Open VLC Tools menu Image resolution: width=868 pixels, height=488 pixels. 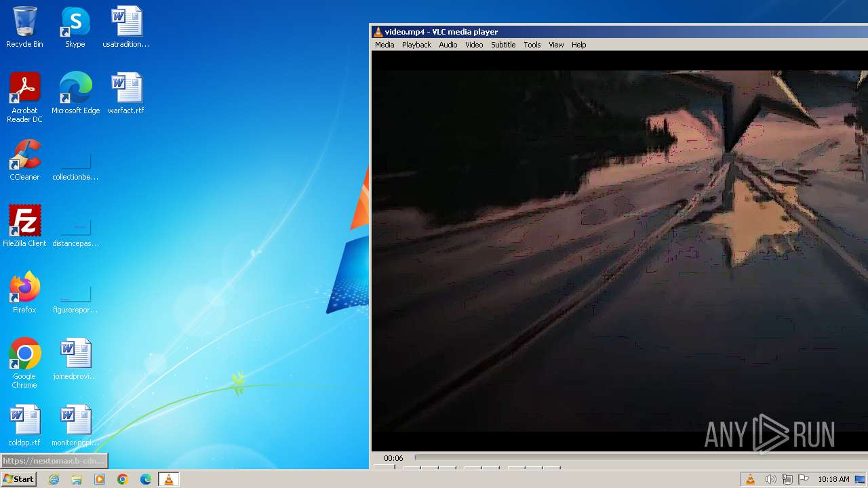532,45
